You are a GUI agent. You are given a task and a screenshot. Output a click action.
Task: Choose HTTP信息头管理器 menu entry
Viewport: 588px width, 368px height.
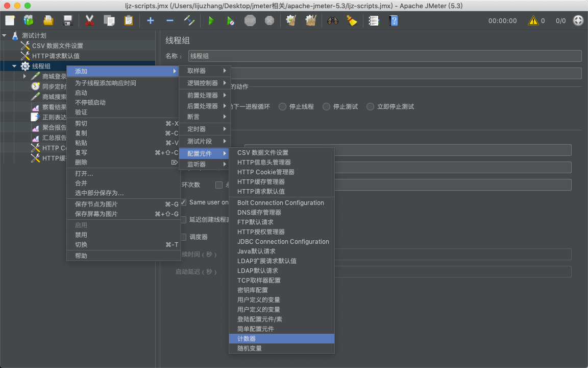282,162
